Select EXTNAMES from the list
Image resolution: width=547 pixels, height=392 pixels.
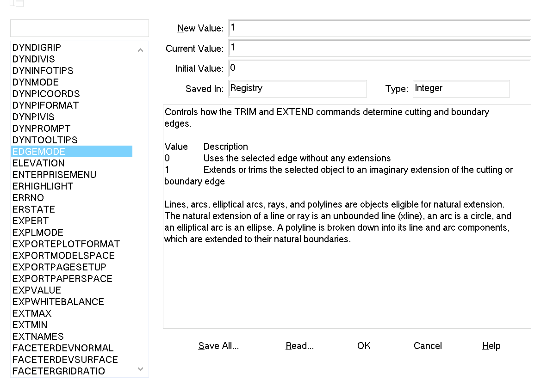click(x=38, y=337)
